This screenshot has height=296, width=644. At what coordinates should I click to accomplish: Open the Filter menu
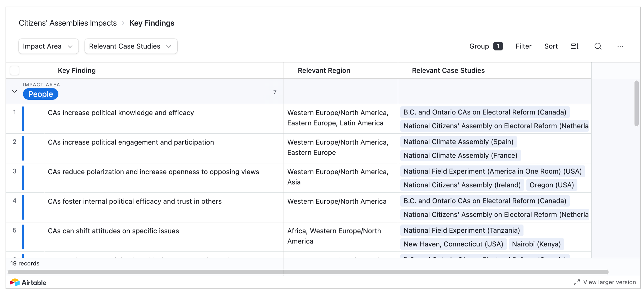pos(523,46)
